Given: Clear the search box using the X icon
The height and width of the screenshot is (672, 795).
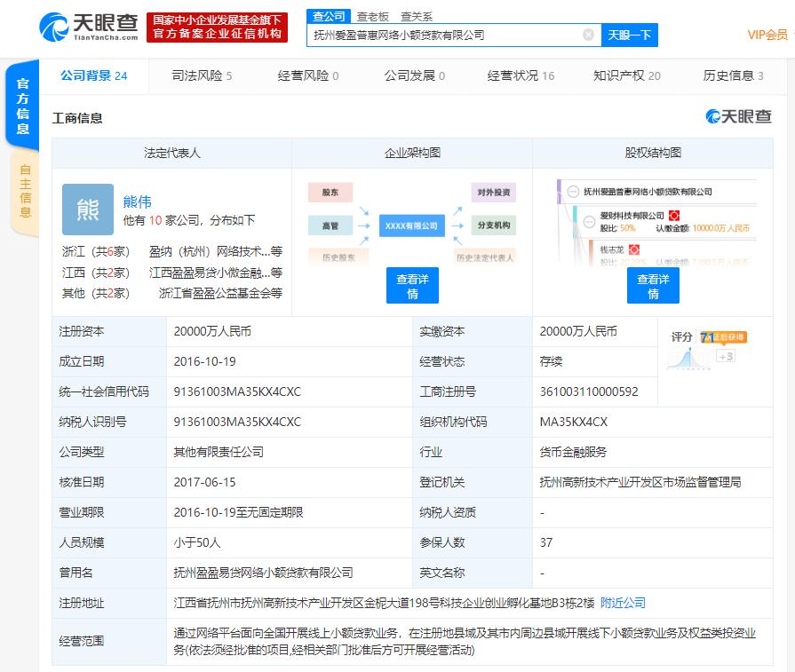Looking at the screenshot, I should [585, 35].
